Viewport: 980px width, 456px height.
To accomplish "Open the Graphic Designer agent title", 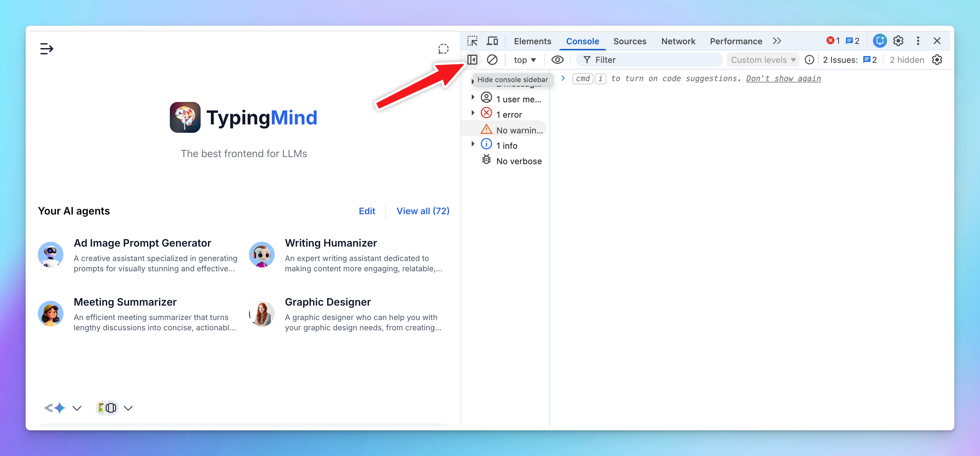I will (328, 302).
